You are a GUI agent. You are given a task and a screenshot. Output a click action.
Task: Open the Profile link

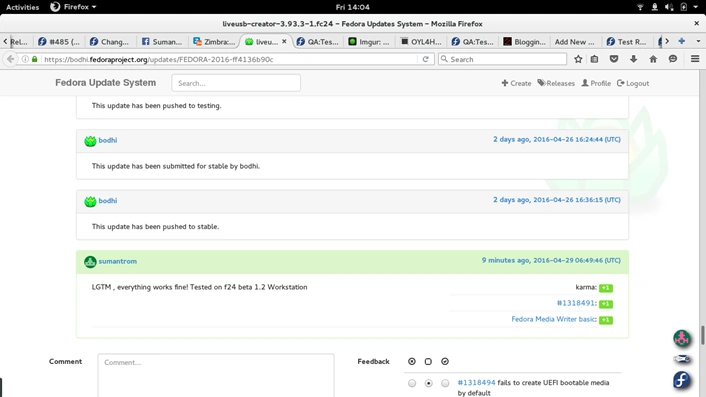596,83
